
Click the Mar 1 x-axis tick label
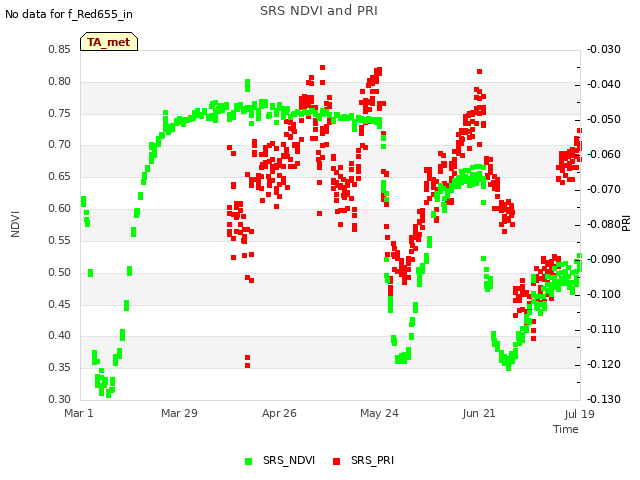pyautogui.click(x=79, y=413)
